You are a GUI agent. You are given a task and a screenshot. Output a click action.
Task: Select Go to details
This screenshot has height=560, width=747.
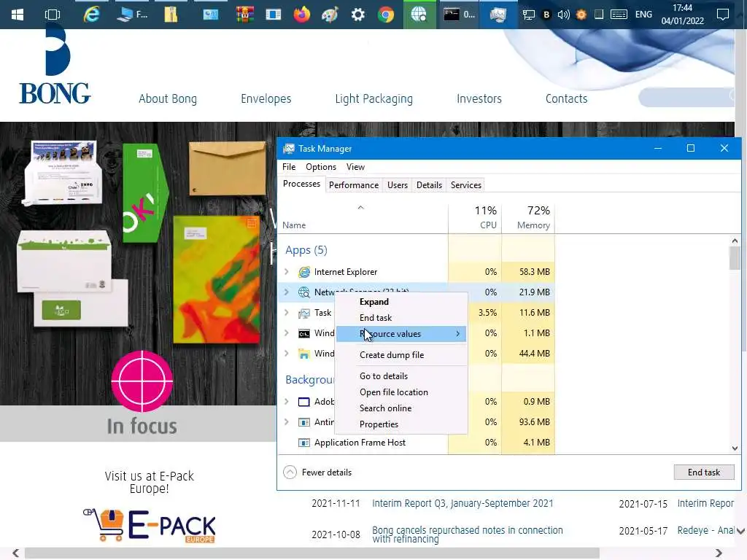coord(401,376)
